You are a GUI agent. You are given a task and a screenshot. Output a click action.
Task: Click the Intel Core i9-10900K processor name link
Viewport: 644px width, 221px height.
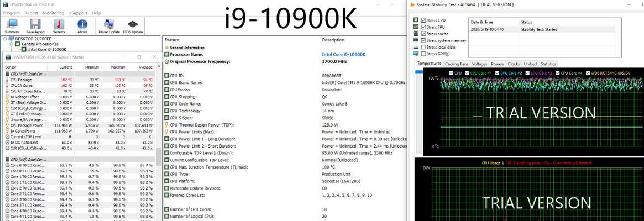pos(343,54)
